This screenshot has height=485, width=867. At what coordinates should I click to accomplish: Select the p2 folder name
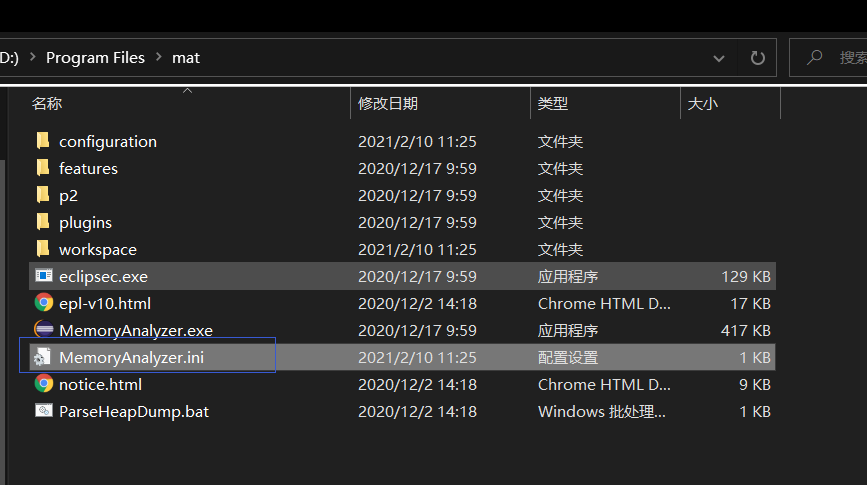coord(69,196)
